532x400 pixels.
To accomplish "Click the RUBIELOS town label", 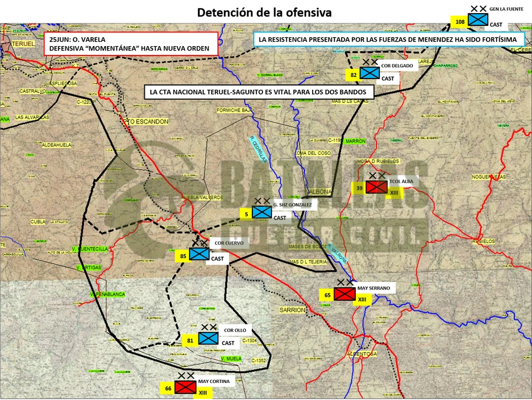I will click(x=484, y=241).
